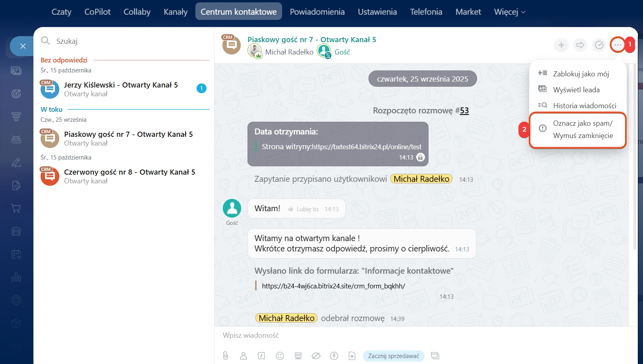
Task: Click the paperclip attach file icon
Action: click(x=226, y=356)
